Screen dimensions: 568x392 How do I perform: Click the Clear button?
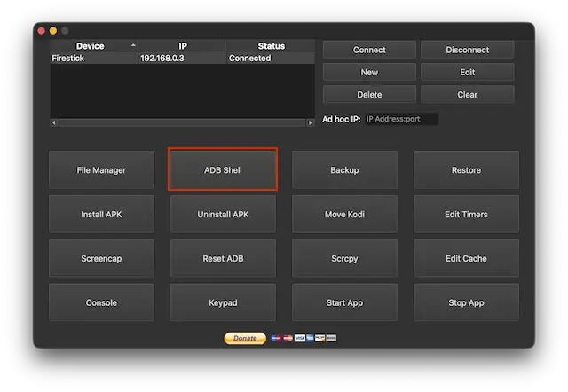[x=468, y=95]
